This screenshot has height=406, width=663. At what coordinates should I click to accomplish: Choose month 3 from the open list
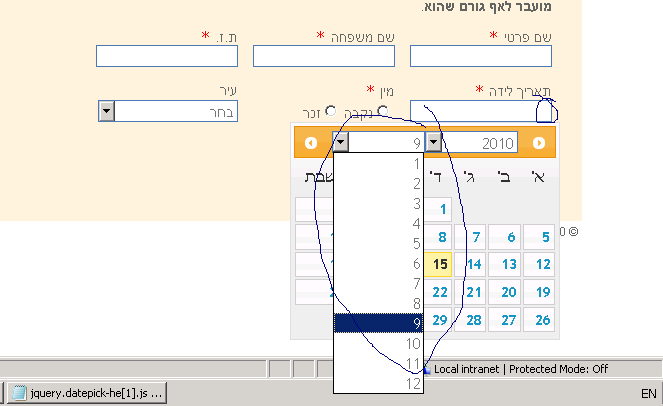tap(378, 203)
